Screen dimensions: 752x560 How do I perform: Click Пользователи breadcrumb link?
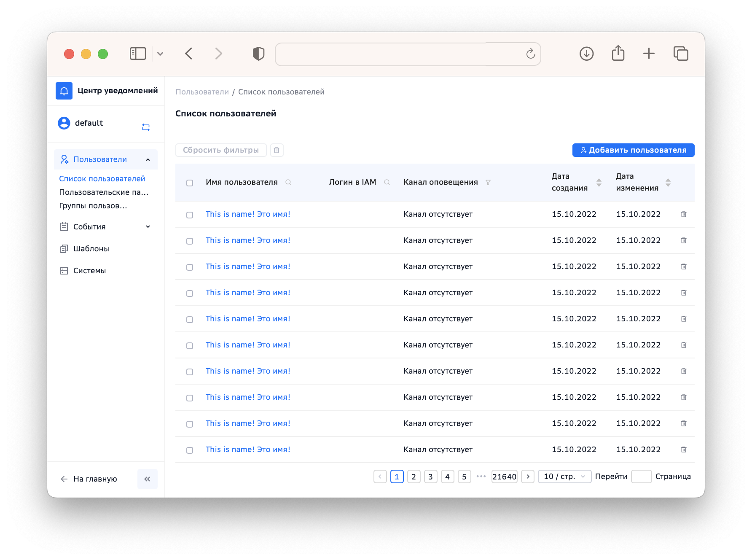tap(202, 92)
